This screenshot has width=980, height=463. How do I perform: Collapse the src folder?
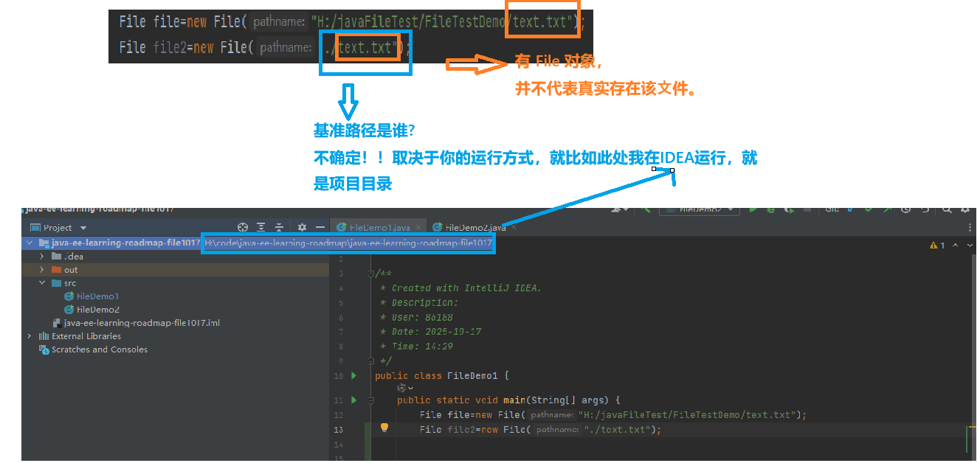42,283
